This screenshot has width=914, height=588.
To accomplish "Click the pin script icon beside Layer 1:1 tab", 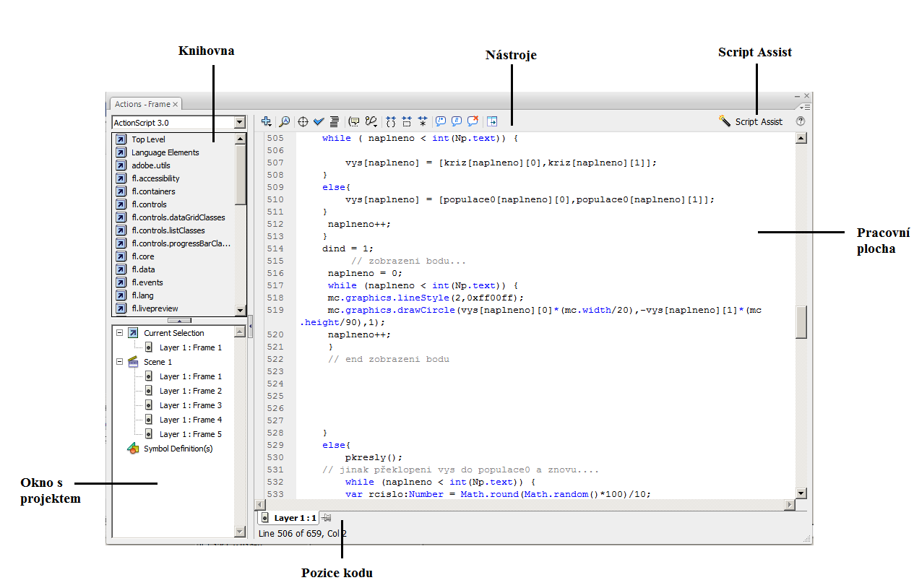I will tap(327, 518).
